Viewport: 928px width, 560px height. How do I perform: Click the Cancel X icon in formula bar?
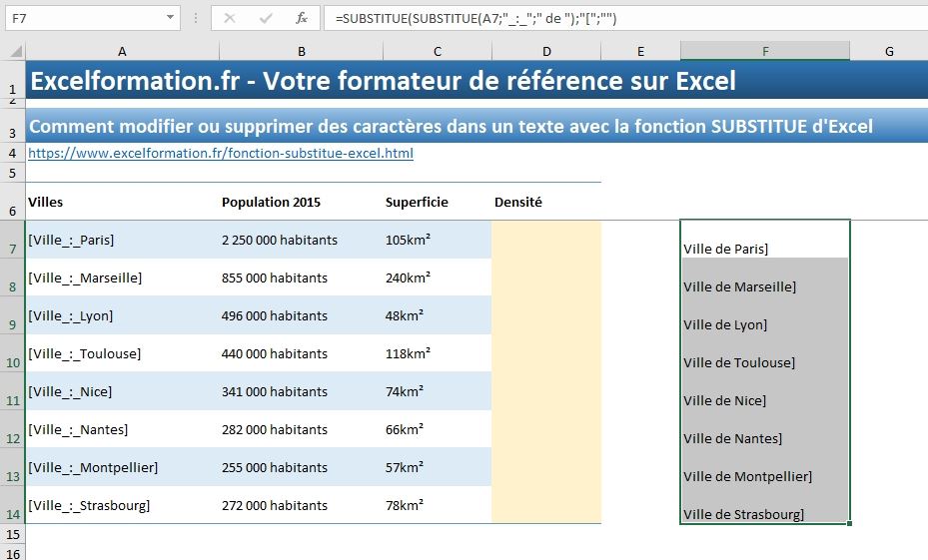tap(230, 18)
